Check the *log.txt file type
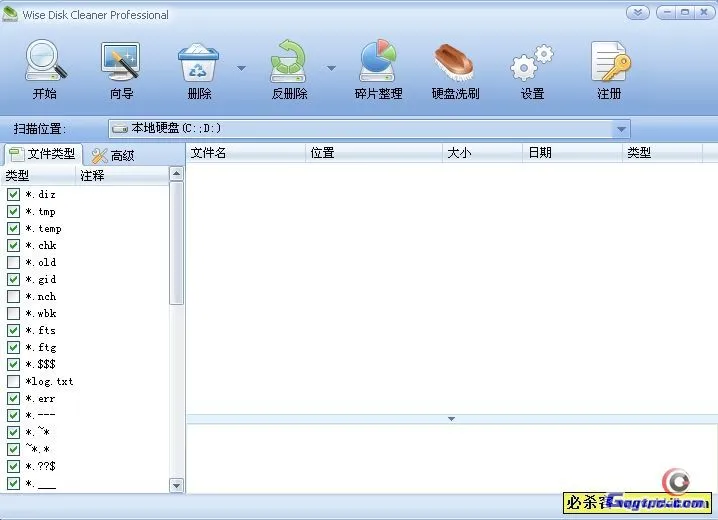The image size is (718, 520). coord(14,382)
